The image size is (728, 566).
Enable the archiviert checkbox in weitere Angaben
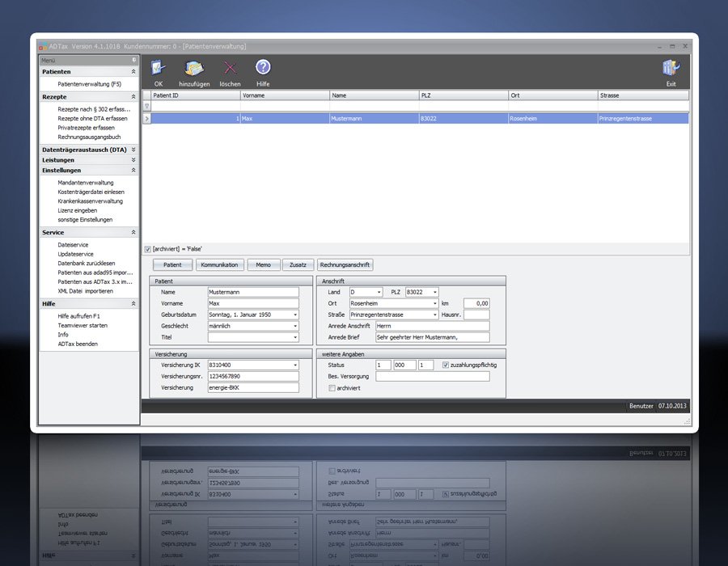point(332,388)
